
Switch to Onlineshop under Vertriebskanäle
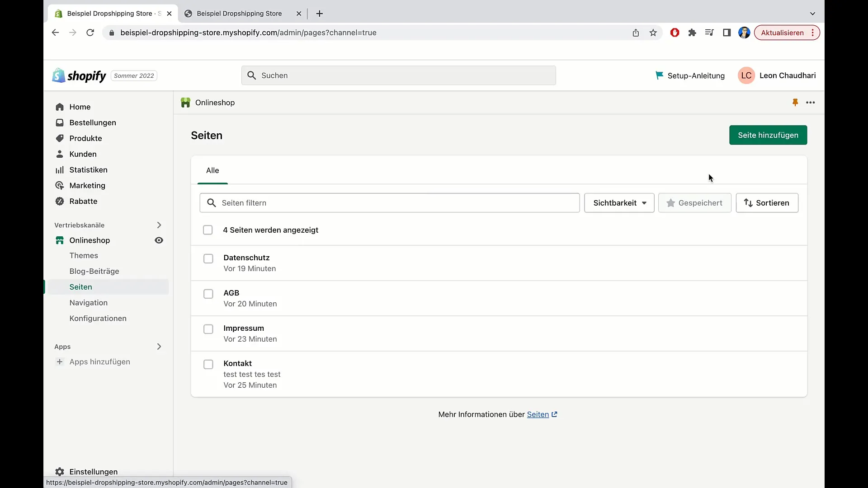[x=90, y=239]
